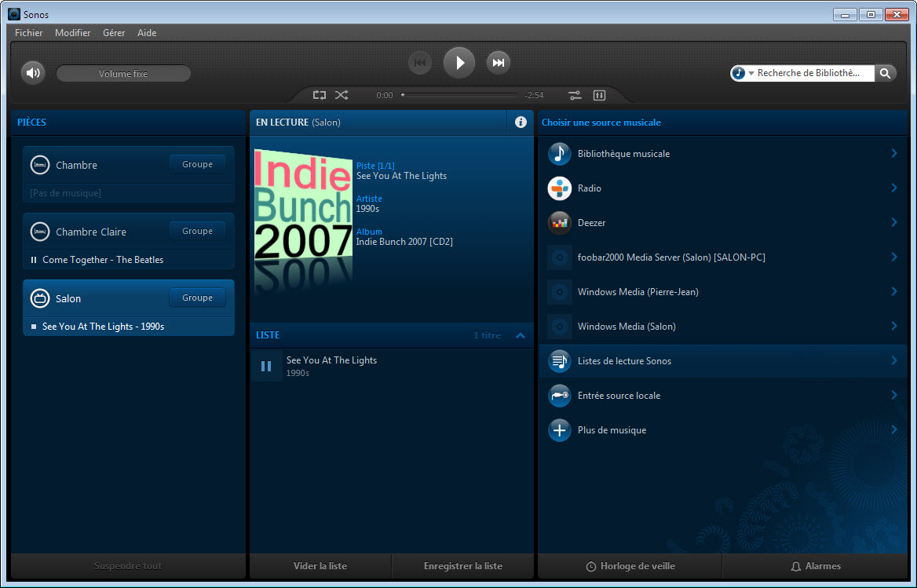This screenshot has width=917, height=588.
Task: Click the track info icon
Action: point(520,122)
